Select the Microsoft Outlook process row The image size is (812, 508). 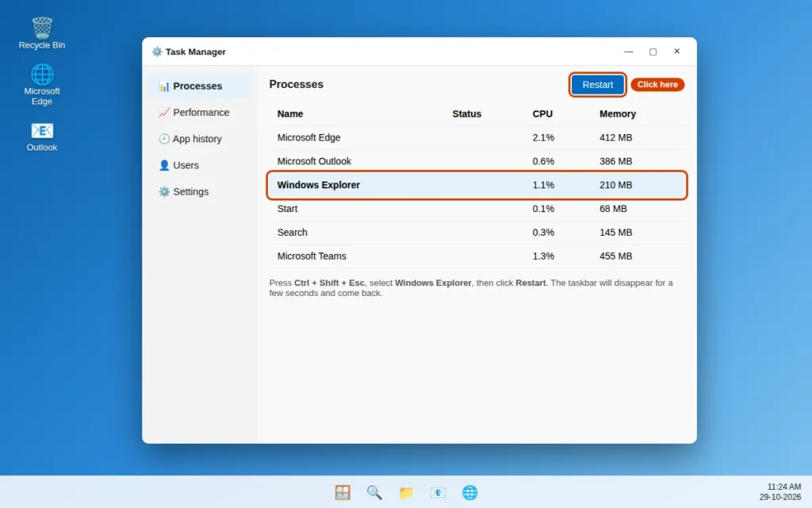[x=477, y=162]
